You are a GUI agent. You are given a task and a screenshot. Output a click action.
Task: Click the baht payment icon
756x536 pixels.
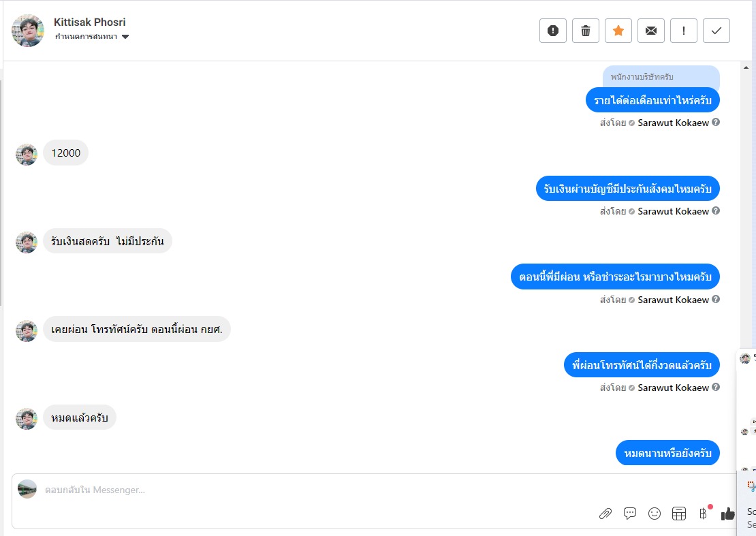pos(704,514)
